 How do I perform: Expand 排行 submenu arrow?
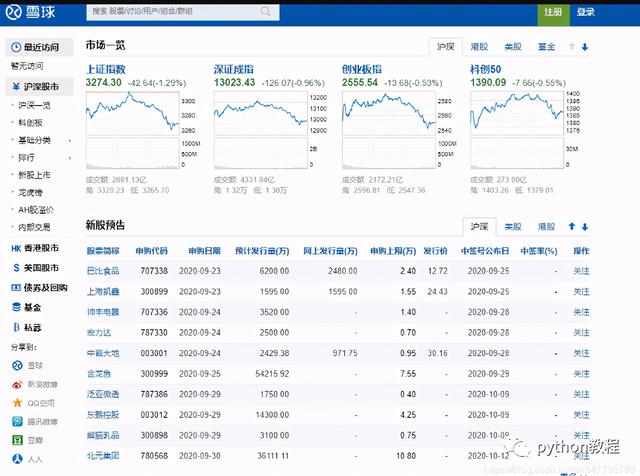pos(70,158)
